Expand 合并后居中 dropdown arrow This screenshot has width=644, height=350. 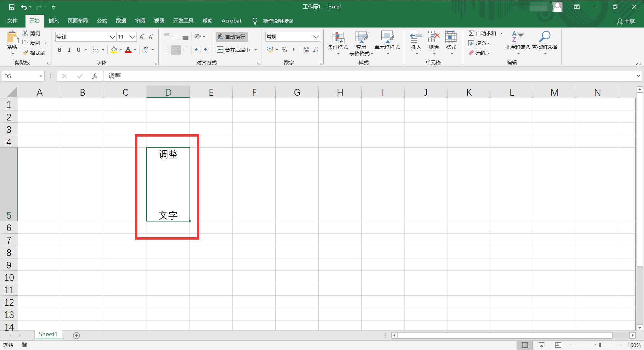[x=256, y=50]
